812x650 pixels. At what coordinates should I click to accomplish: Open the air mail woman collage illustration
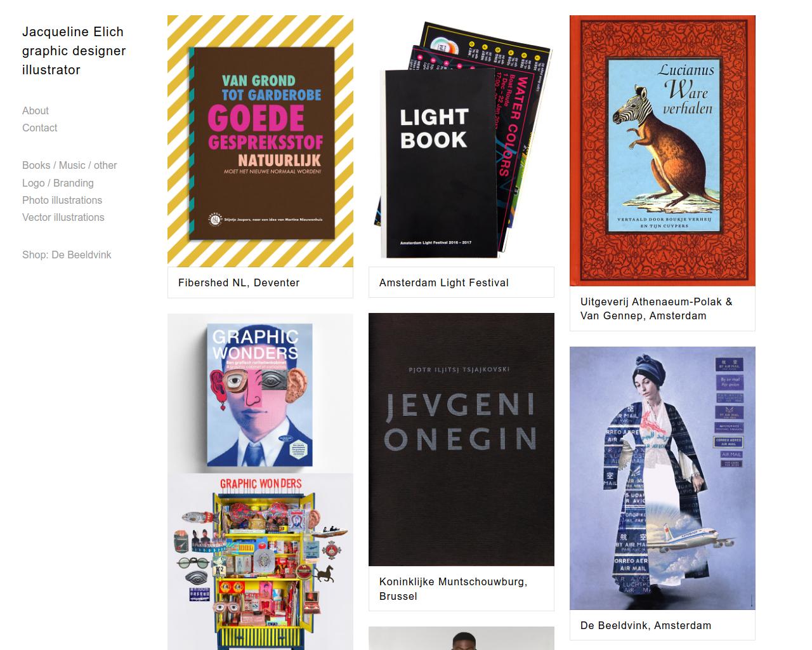(x=662, y=478)
